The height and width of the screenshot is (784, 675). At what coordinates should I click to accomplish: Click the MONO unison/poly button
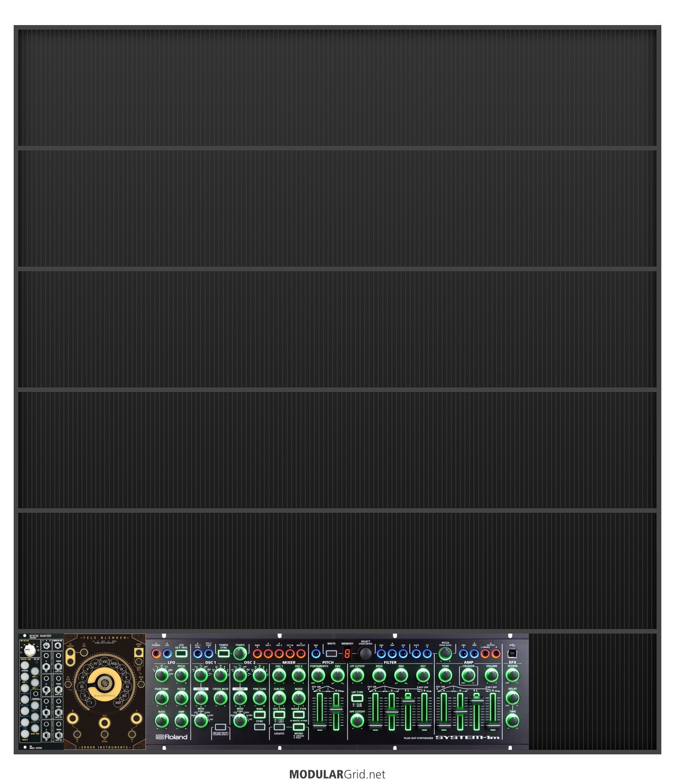(299, 727)
